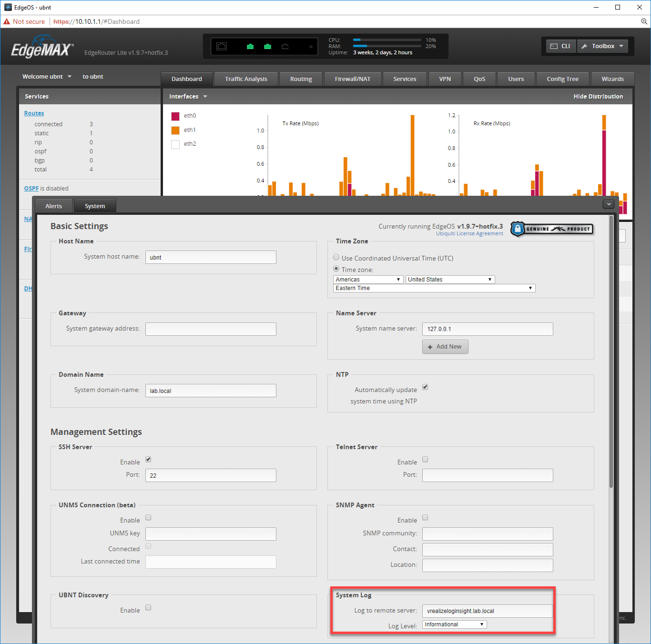Switch to the Firewall/NAT tab
The height and width of the screenshot is (644, 651).
coord(353,79)
